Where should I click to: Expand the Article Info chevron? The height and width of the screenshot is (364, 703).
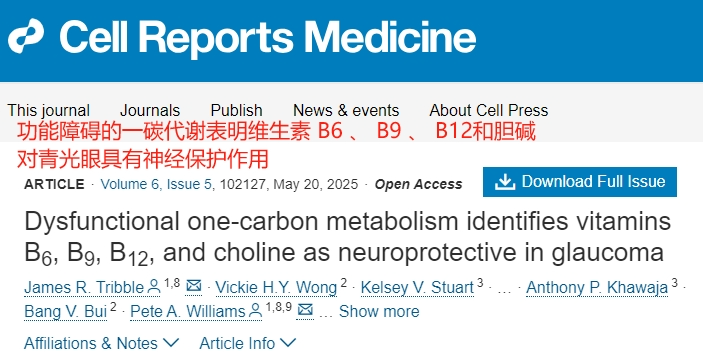click(x=288, y=343)
